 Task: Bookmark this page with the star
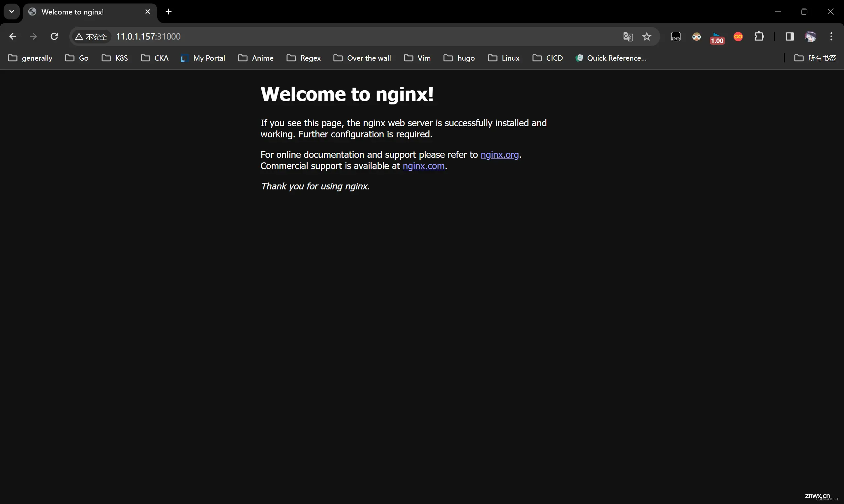647,37
